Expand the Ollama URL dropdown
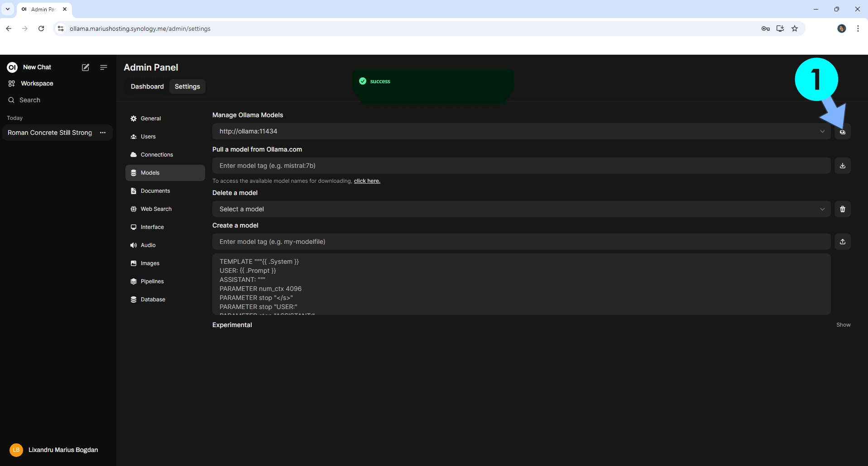868x466 pixels. tap(521, 131)
